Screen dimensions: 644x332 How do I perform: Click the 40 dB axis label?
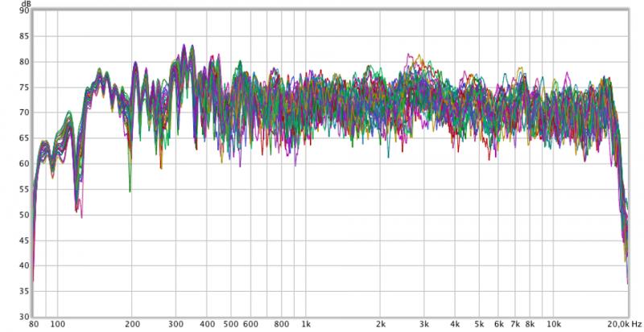tap(24, 265)
